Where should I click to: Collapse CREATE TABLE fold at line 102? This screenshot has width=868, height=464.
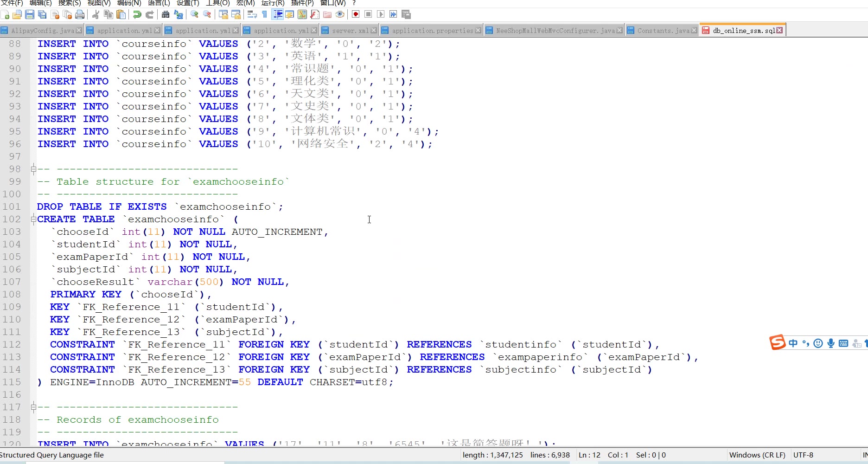tap(33, 219)
